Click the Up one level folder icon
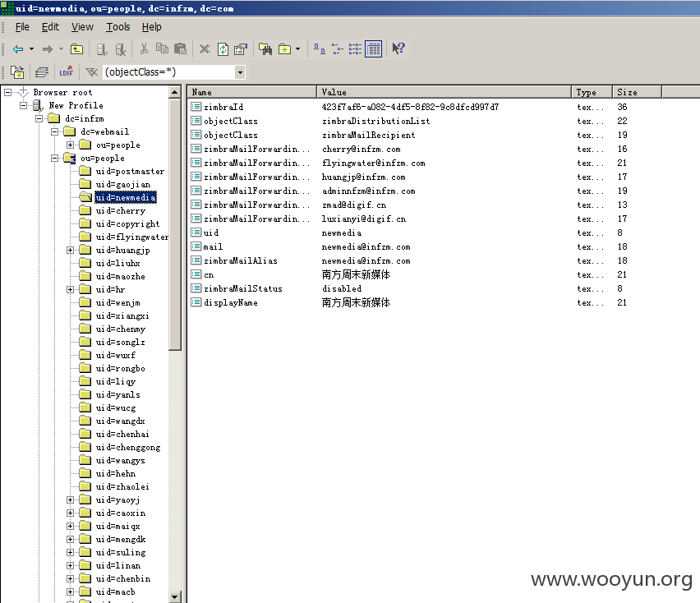The width and height of the screenshot is (700, 603). (x=76, y=49)
